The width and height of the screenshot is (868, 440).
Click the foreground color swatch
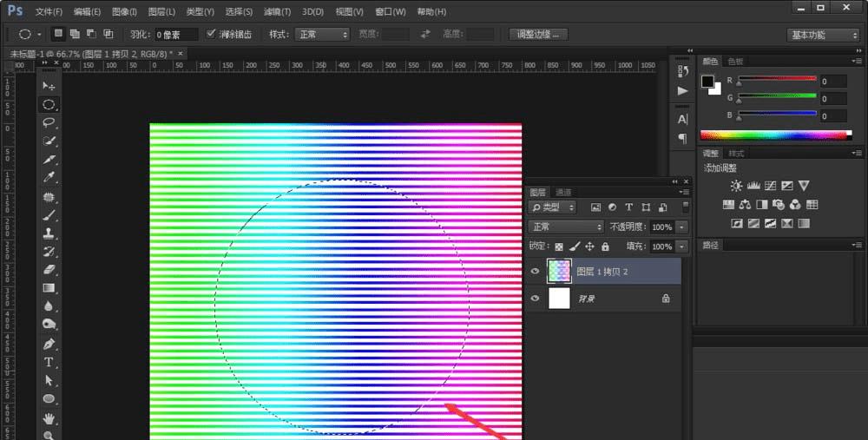[x=707, y=81]
